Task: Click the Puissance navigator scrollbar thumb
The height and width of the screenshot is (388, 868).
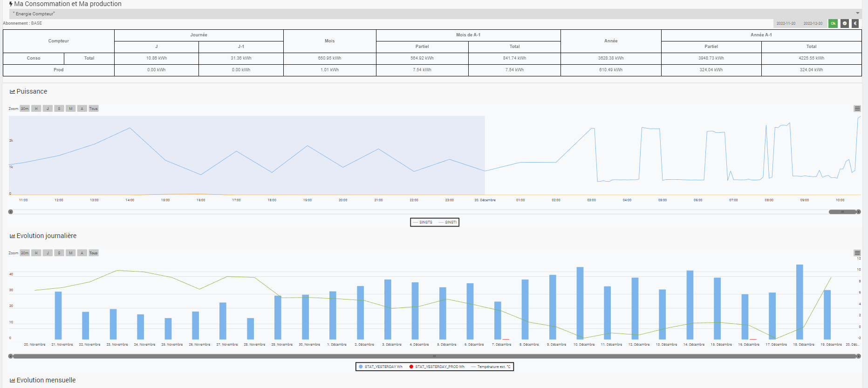Action: (x=842, y=212)
